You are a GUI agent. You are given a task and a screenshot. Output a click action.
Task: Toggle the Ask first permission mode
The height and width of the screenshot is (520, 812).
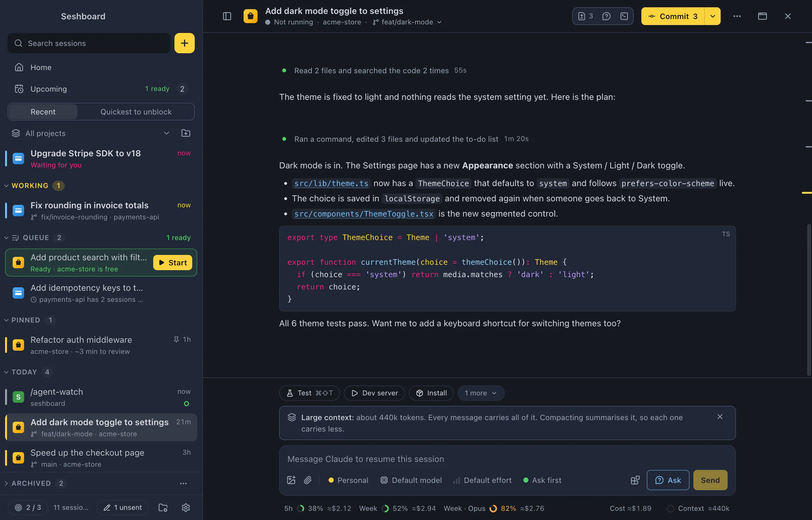[542, 480]
